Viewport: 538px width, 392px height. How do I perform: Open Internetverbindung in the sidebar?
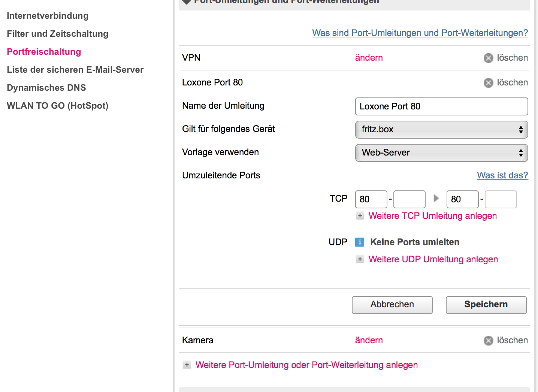48,16
